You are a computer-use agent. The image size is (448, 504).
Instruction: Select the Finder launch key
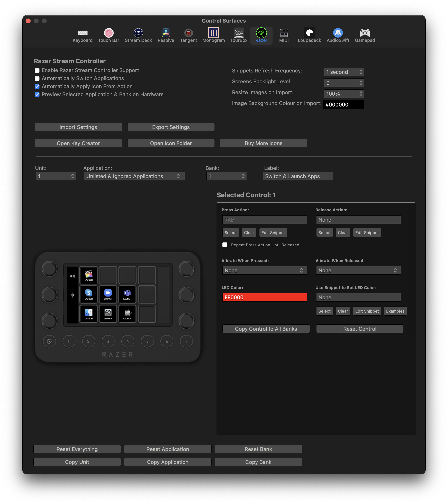pos(88,314)
